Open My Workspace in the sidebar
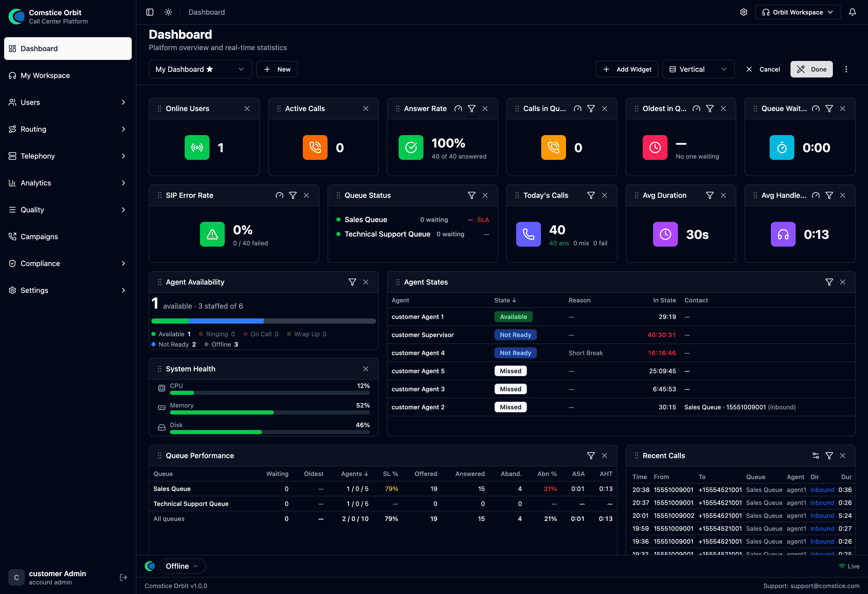The width and height of the screenshot is (868, 594). pyautogui.click(x=68, y=75)
